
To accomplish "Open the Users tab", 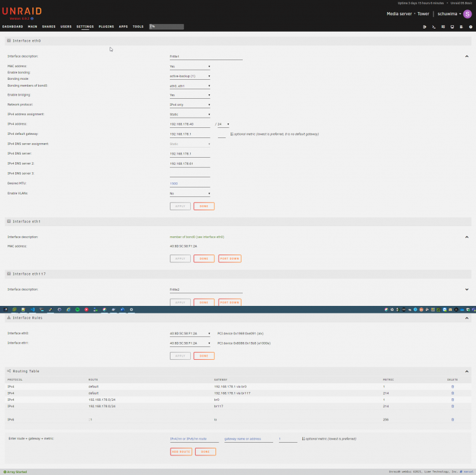I will 66,27.
